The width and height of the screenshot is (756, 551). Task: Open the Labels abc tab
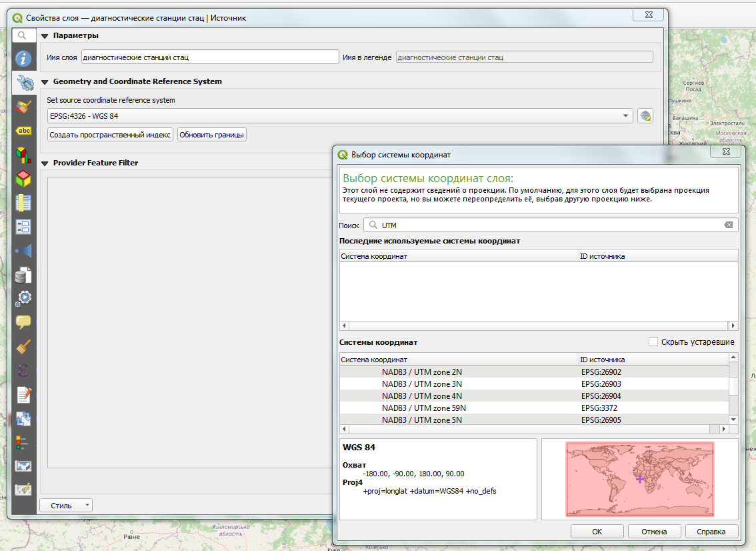pos(24,131)
